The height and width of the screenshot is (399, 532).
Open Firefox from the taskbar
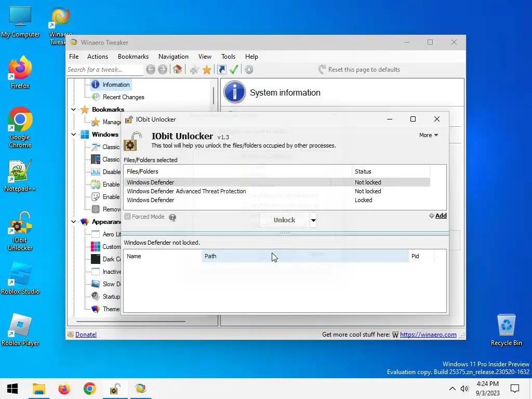tap(64, 389)
